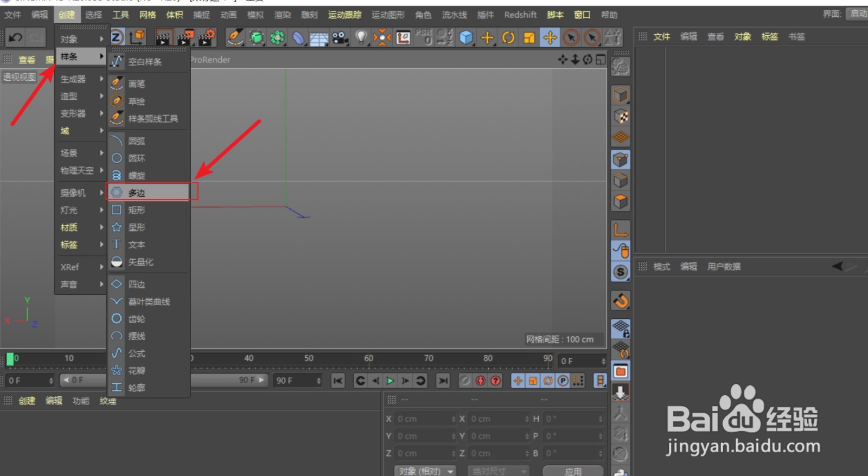The width and height of the screenshot is (868, 476).
Task: Jump to timeline start button
Action: pos(337,381)
